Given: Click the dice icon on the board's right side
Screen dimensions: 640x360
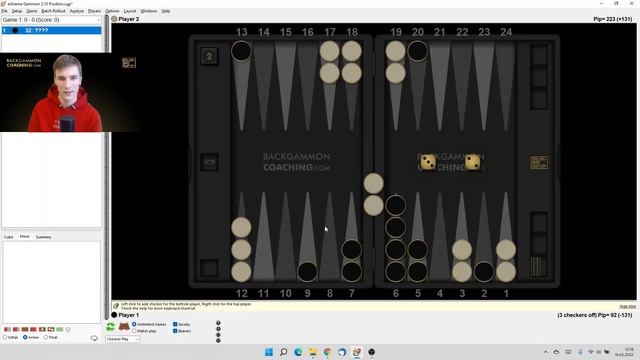Looking at the screenshot, I should pos(539,162).
